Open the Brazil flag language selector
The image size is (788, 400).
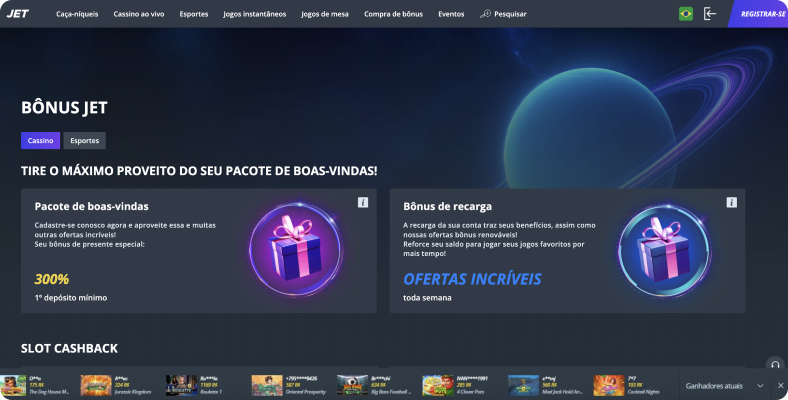pos(685,14)
